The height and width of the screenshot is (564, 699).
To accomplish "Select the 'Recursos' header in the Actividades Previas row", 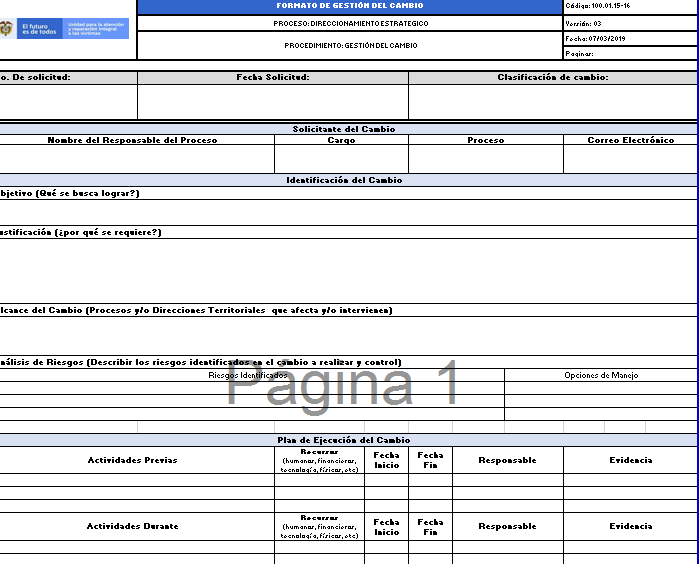I will coord(319,460).
